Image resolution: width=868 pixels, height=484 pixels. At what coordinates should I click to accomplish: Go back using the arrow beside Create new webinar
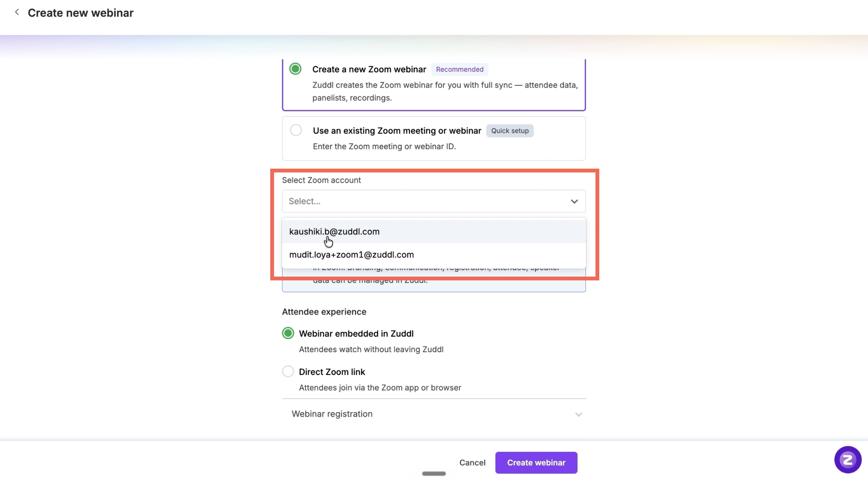[x=17, y=12]
